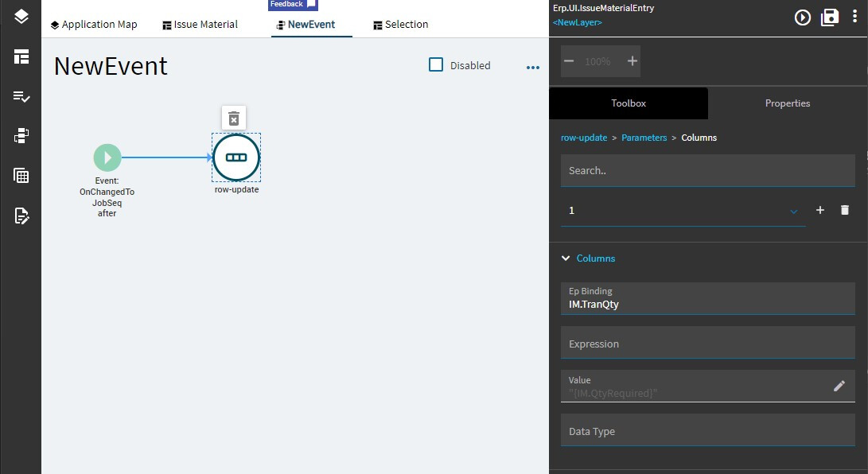The image size is (868, 474).
Task: Click the Search input field
Action: [x=707, y=171]
